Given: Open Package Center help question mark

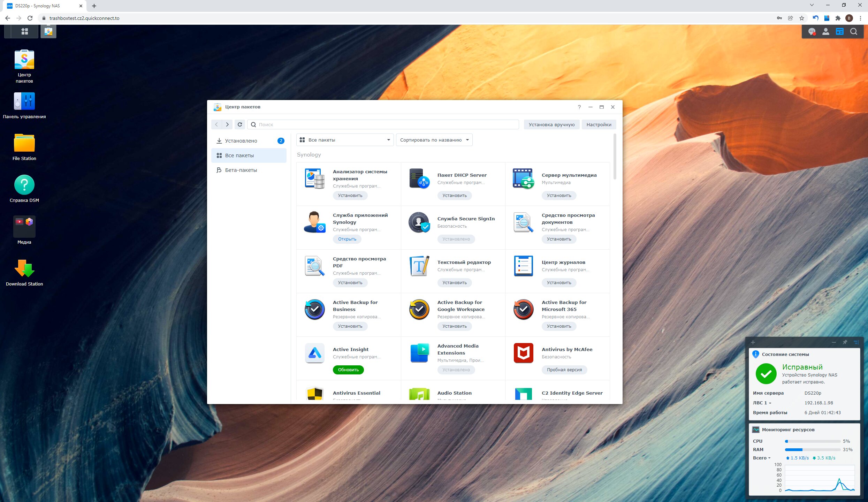Looking at the screenshot, I should coord(579,107).
